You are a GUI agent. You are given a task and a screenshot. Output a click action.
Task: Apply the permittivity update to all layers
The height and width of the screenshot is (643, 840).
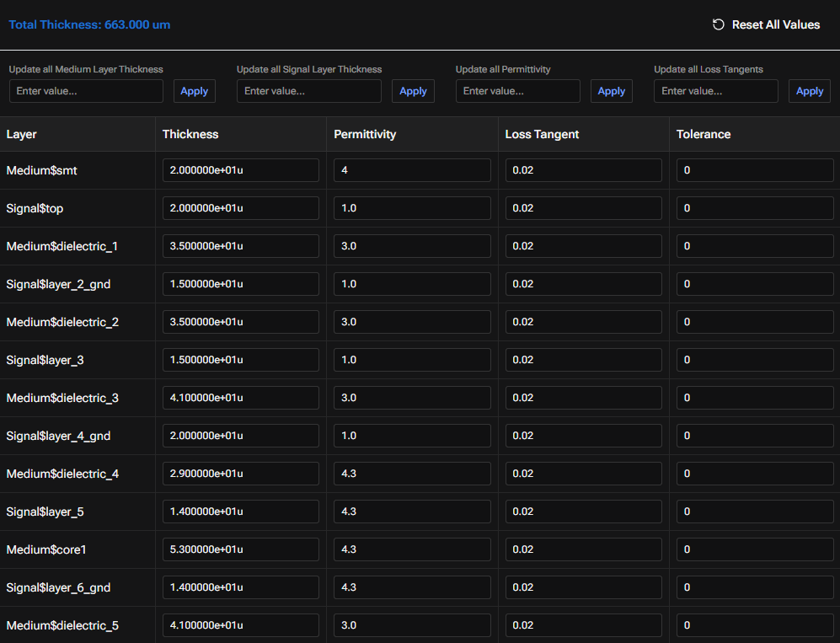point(611,91)
